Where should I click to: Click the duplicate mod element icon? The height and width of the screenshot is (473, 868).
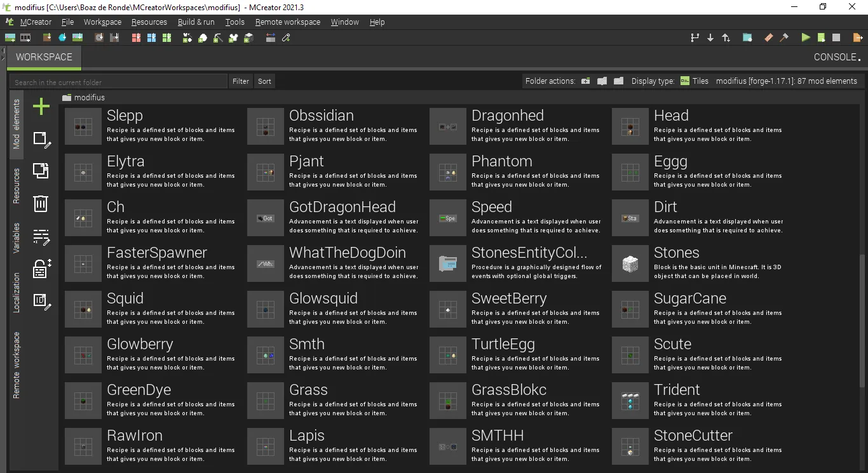[x=41, y=171]
